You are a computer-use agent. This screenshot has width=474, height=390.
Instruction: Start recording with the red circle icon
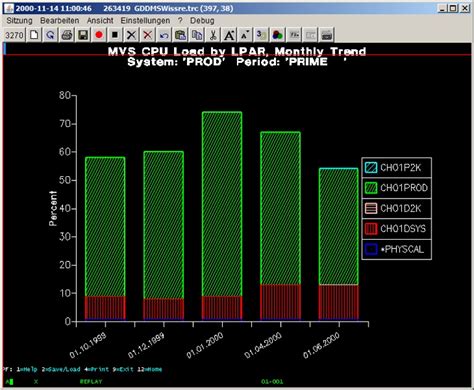click(99, 35)
